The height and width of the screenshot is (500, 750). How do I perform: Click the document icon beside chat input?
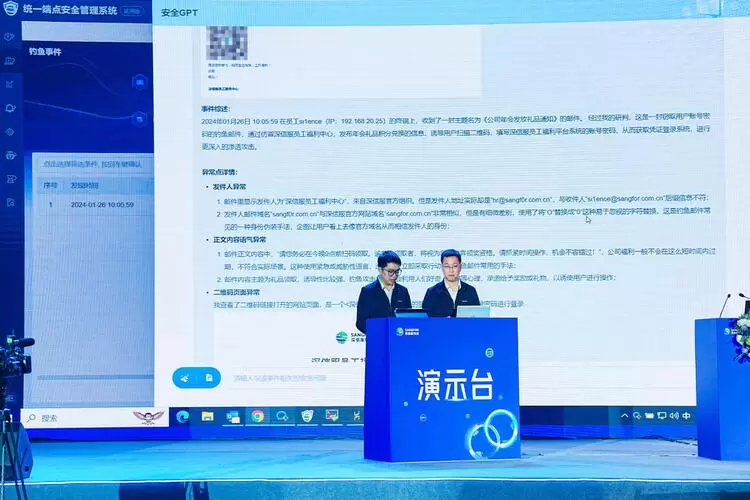210,377
